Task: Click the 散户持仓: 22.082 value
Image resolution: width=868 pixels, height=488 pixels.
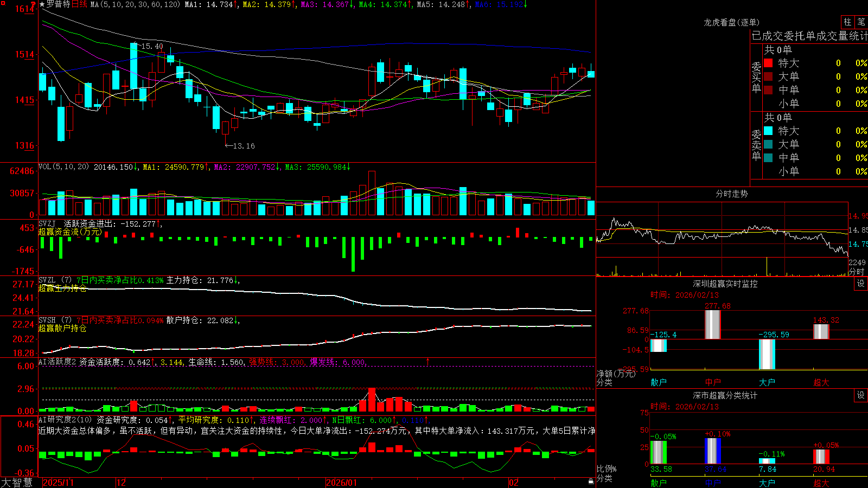Action: pos(200,320)
